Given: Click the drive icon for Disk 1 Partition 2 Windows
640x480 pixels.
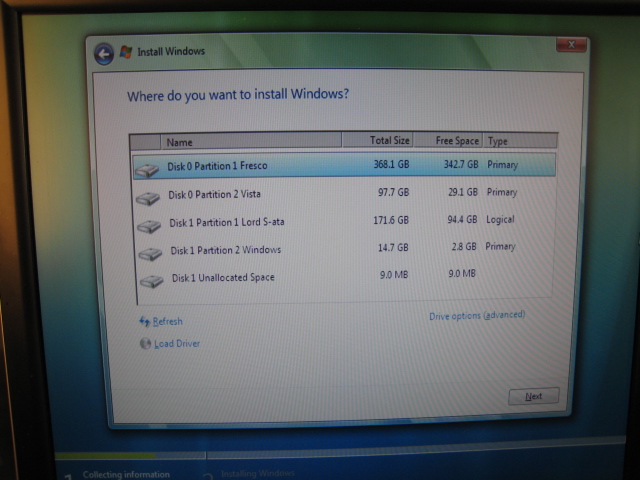Looking at the screenshot, I should 150,254.
